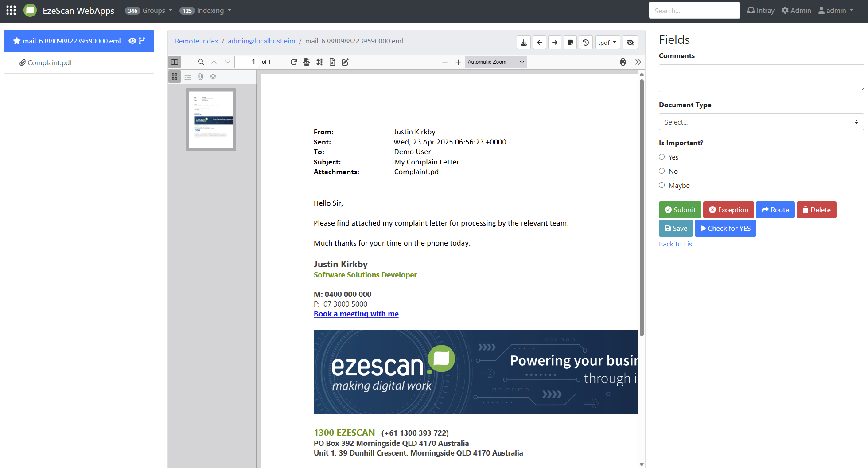Click the Comments text area
The width and height of the screenshot is (868, 468).
point(761,78)
